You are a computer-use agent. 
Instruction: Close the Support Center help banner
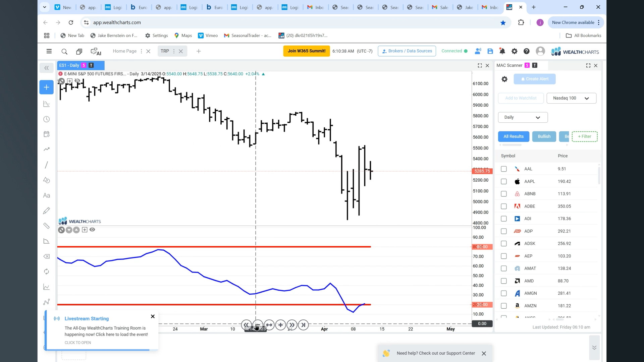484,353
